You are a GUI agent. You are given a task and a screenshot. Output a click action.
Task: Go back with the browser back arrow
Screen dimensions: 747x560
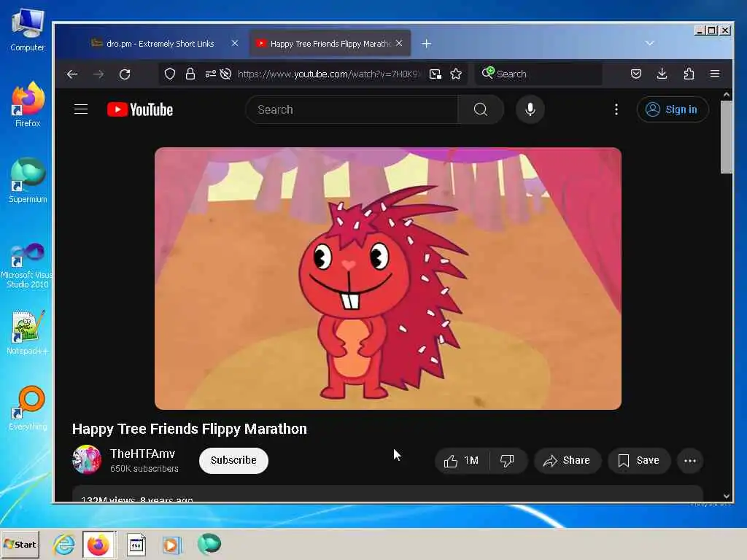(72, 74)
